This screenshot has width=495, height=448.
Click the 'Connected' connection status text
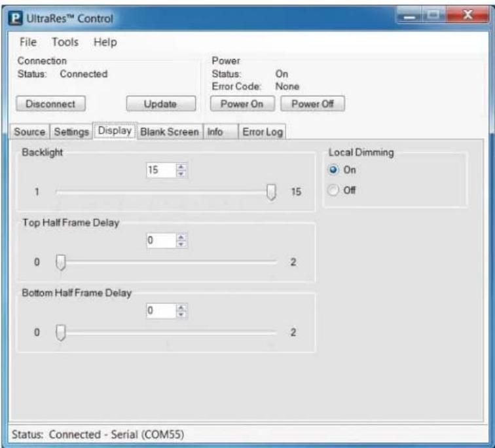point(84,74)
